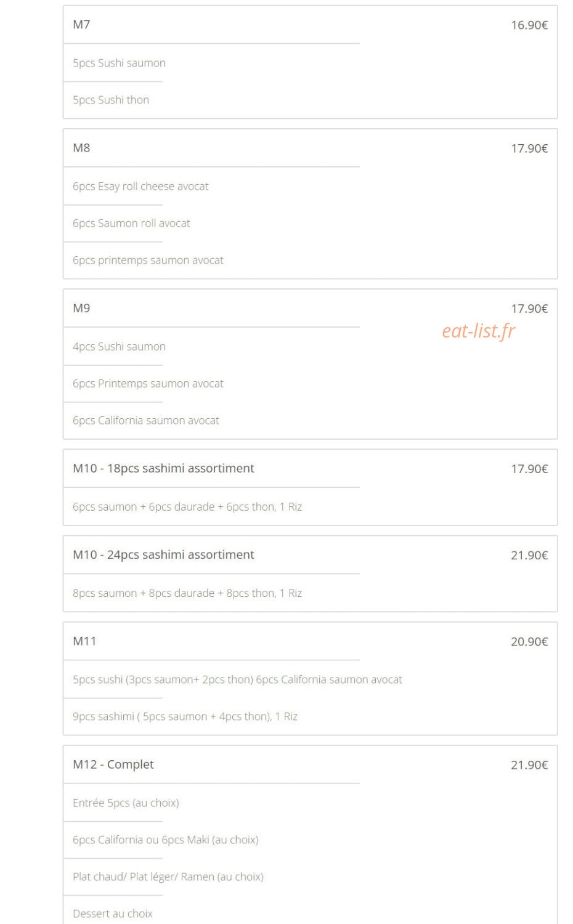The height and width of the screenshot is (924, 573).
Task: Open the M8 menu heading
Action: click(x=81, y=148)
